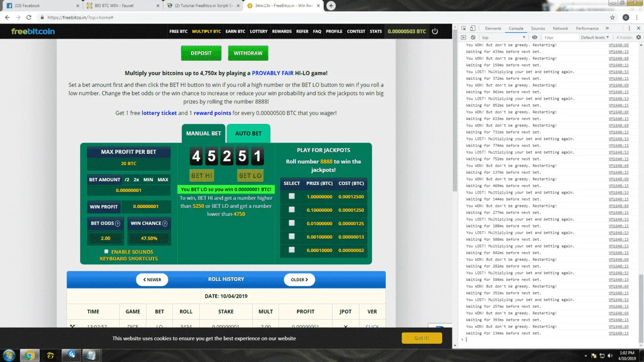Open DevTools customize three-dot menu

click(630, 28)
